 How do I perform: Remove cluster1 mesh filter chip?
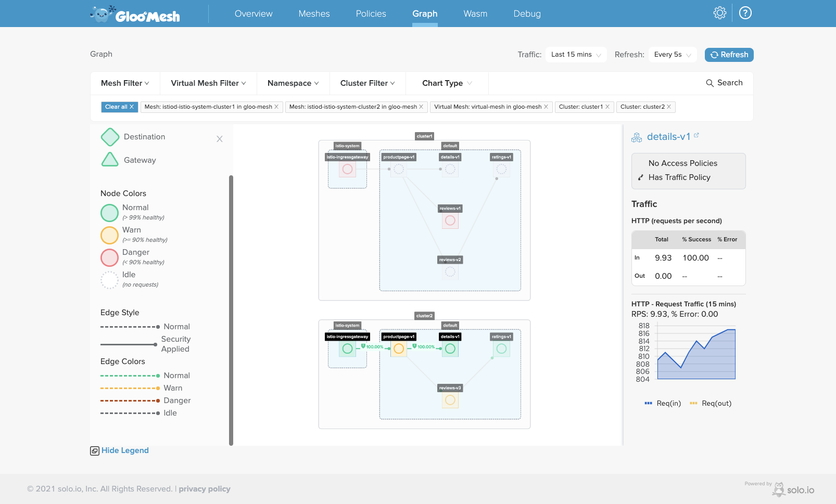[276, 107]
